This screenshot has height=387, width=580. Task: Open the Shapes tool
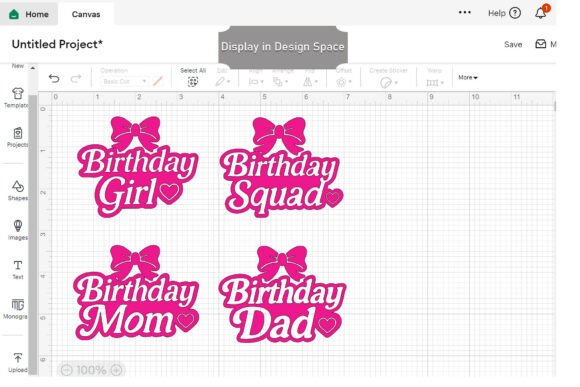17,186
